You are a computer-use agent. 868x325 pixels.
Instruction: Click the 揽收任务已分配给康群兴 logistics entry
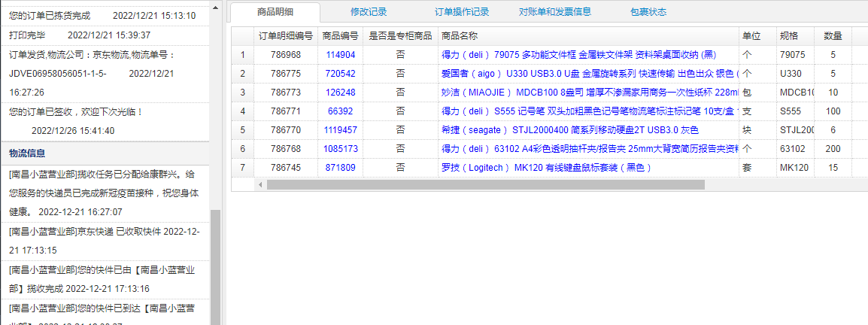[105, 193]
